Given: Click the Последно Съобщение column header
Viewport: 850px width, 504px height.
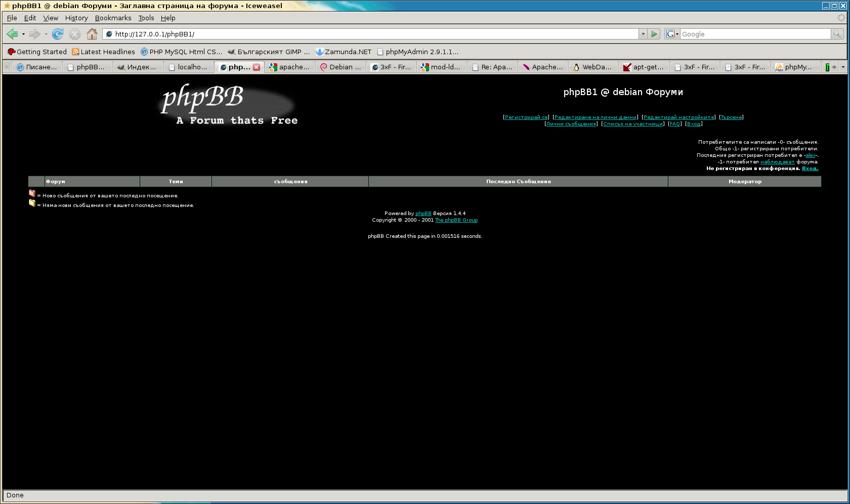Looking at the screenshot, I should click(x=519, y=182).
